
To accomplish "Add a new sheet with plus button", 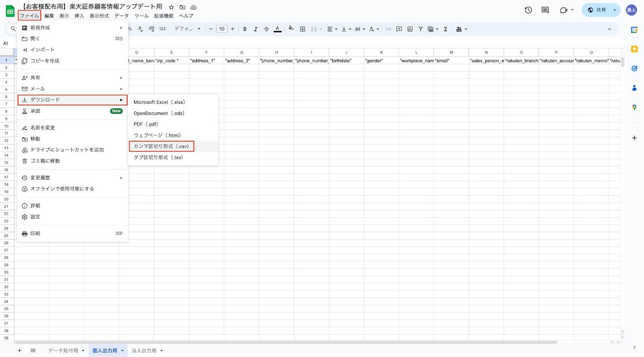I will click(19, 351).
